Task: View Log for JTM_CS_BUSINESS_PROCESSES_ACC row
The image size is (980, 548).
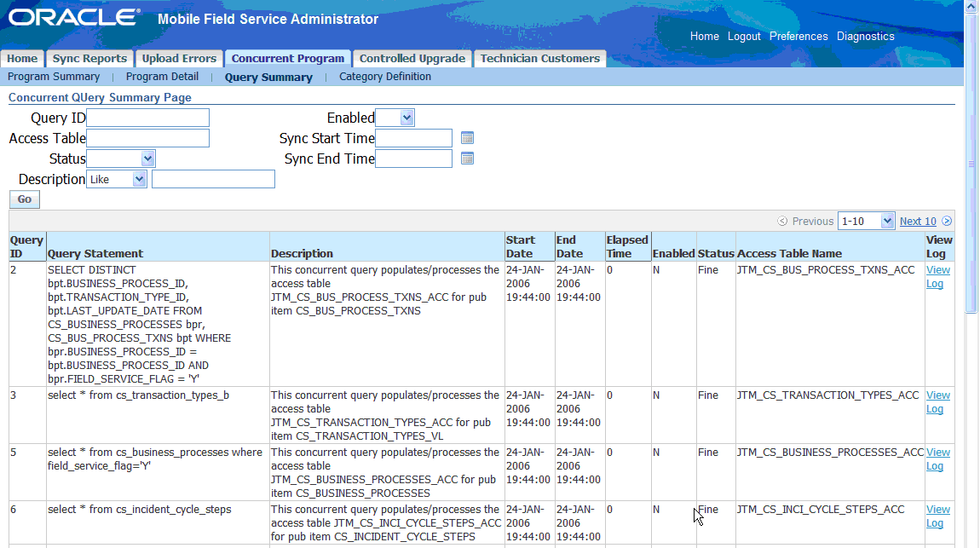Action: pyautogui.click(x=937, y=459)
